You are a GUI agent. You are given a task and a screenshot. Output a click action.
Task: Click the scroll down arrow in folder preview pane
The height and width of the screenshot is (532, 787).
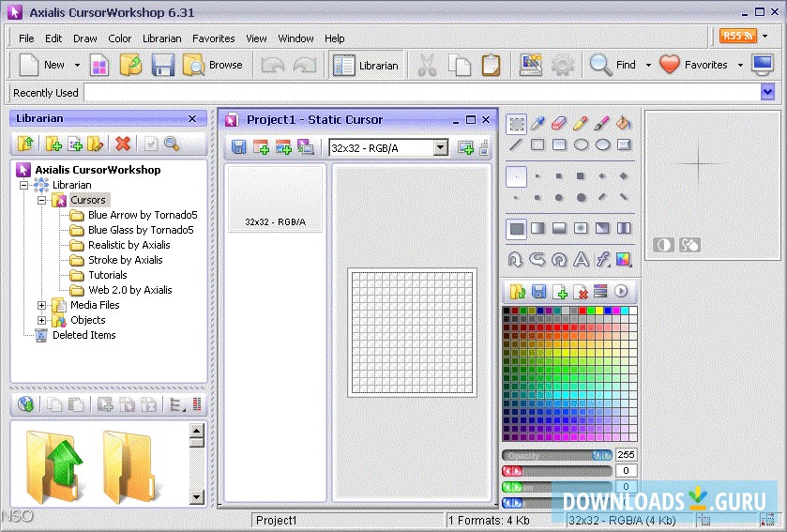click(196, 497)
